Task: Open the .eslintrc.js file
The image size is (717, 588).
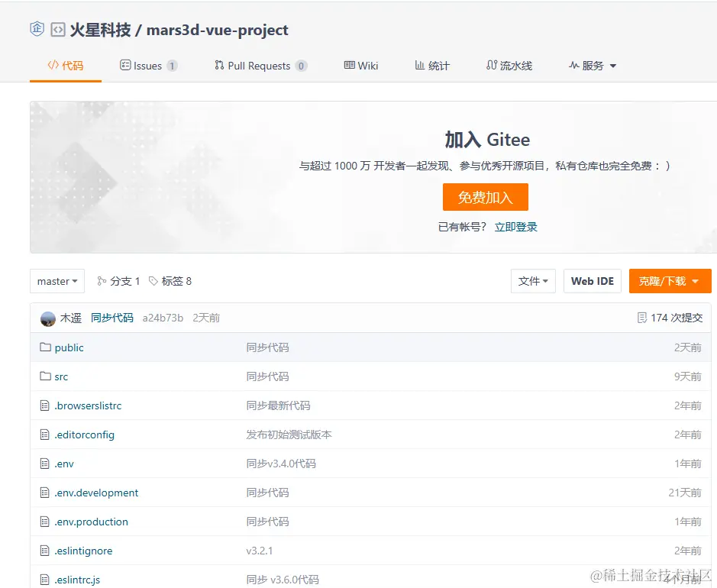Action: [77, 580]
